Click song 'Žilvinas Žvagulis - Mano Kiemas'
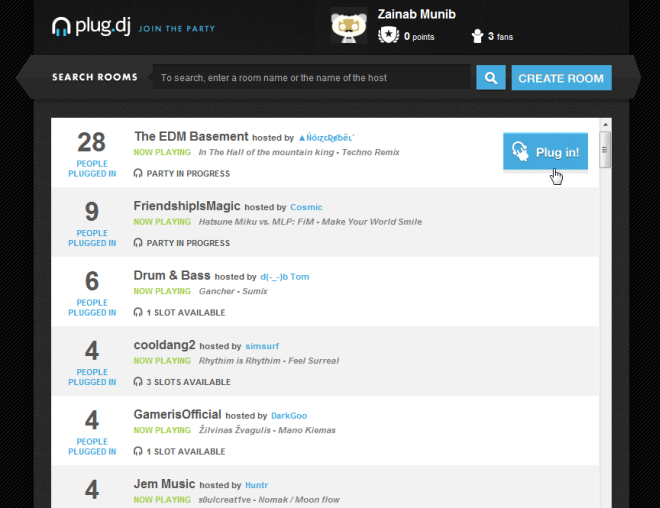The height and width of the screenshot is (508, 660). pos(267,430)
